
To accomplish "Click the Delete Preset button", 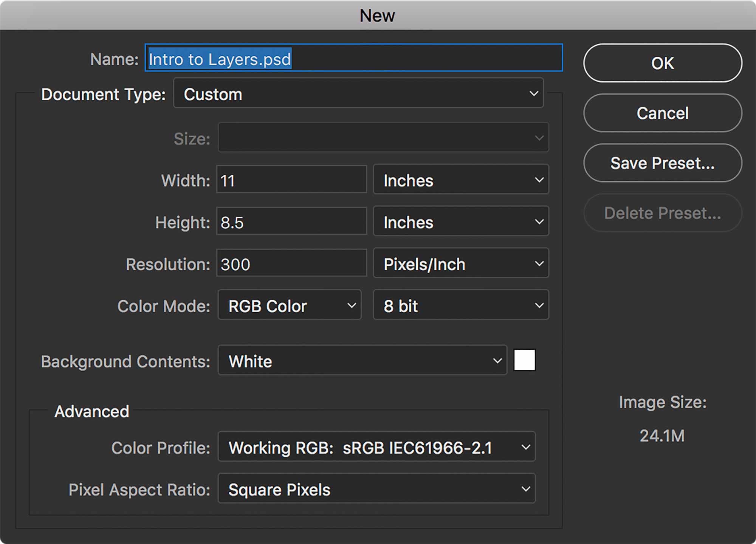I will click(x=661, y=213).
